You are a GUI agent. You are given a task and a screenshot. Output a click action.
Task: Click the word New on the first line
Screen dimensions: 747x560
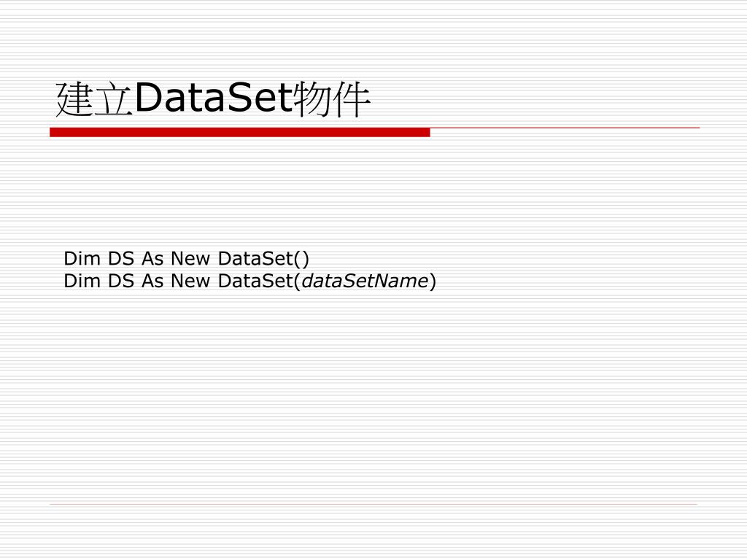190,259
